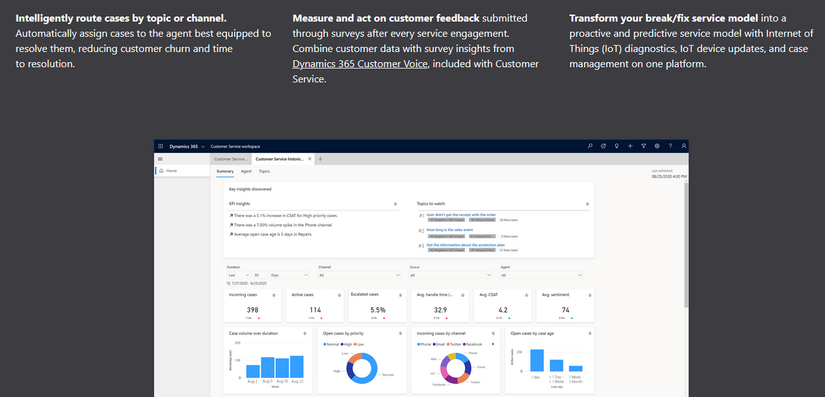Image resolution: width=825 pixels, height=397 pixels.
Task: Click the Escalated cases value 5.5%
Action: [x=378, y=310]
